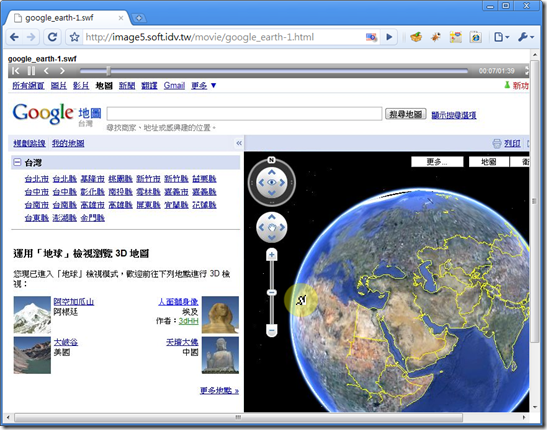The height and width of the screenshot is (430, 547).
Task: Open the 3dHH author link
Action: (188, 321)
